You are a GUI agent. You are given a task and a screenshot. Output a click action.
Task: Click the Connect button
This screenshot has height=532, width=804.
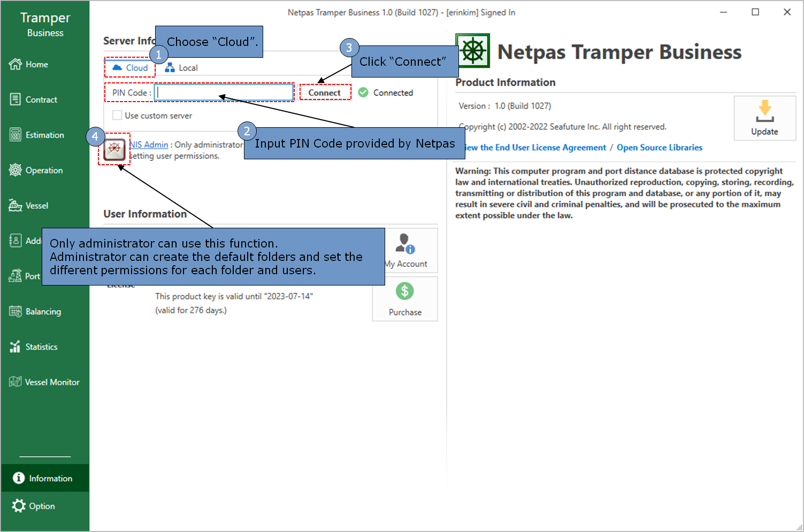[325, 92]
